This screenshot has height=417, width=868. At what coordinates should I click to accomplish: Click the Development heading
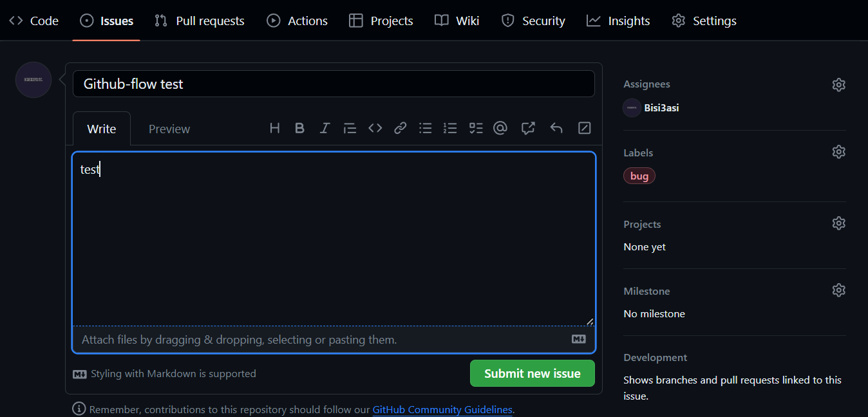(x=656, y=357)
